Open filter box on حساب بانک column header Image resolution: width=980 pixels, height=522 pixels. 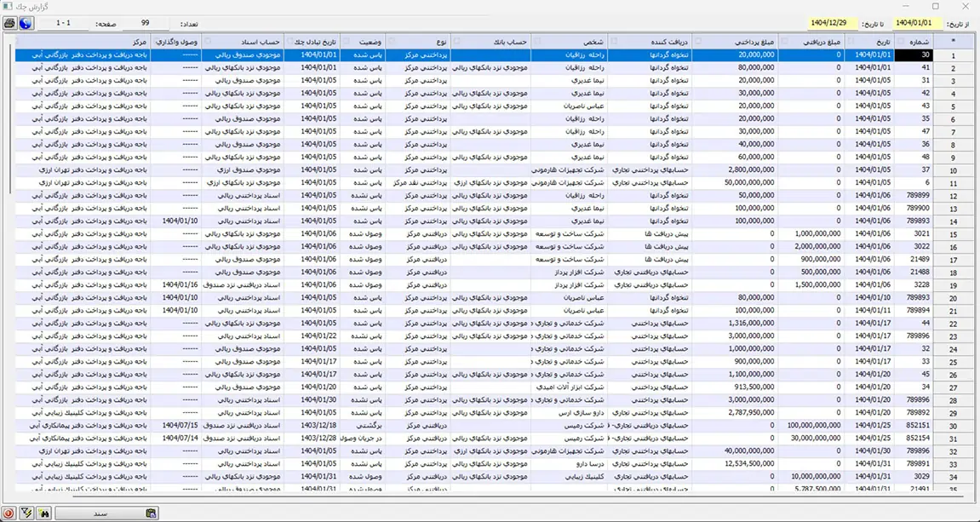(x=456, y=41)
